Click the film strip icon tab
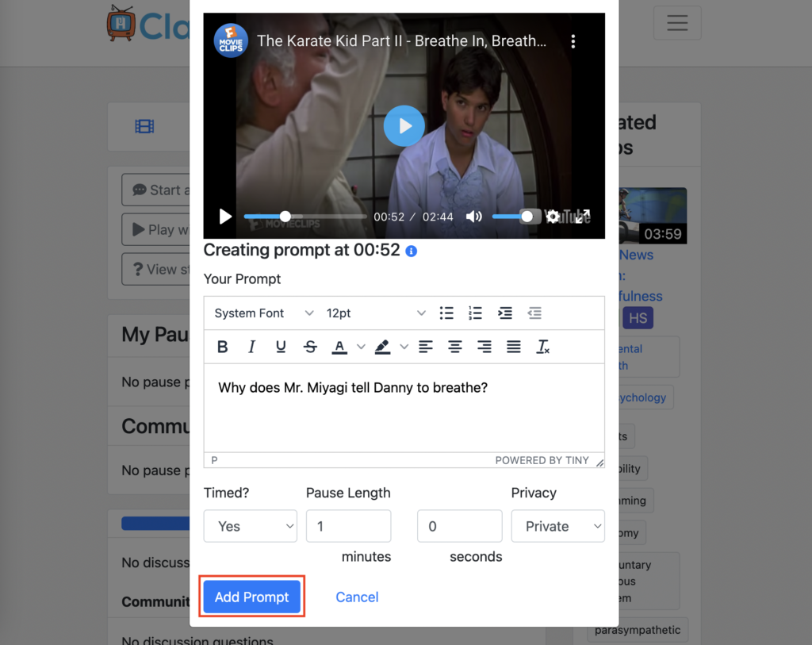The height and width of the screenshot is (645, 812). pos(144,126)
